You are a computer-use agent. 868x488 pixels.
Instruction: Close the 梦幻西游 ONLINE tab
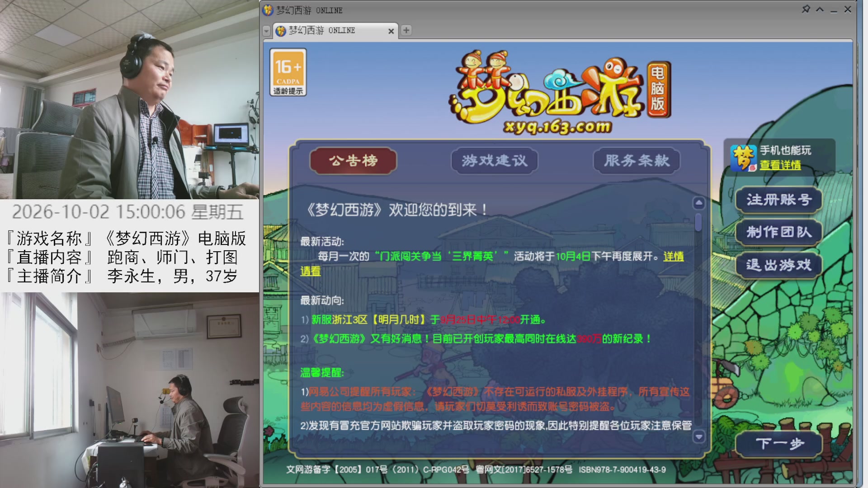point(391,31)
